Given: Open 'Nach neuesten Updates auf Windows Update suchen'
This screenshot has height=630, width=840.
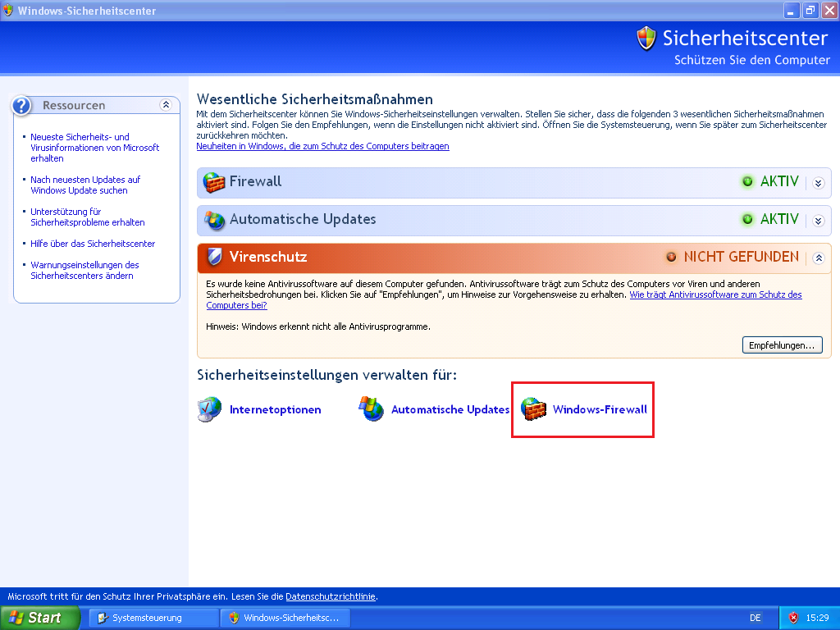Looking at the screenshot, I should 85,185.
